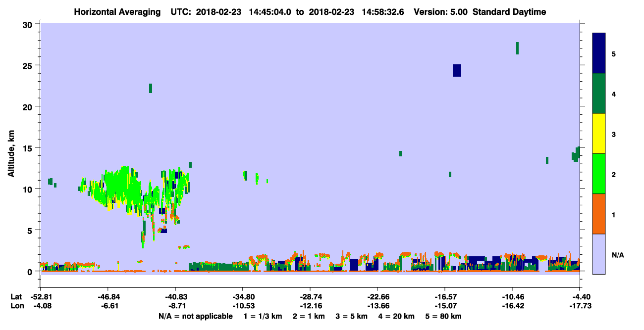This screenshot has height=330, width=644.
Task: Click the lavender N/A colorbar segment
Action: [599, 254]
